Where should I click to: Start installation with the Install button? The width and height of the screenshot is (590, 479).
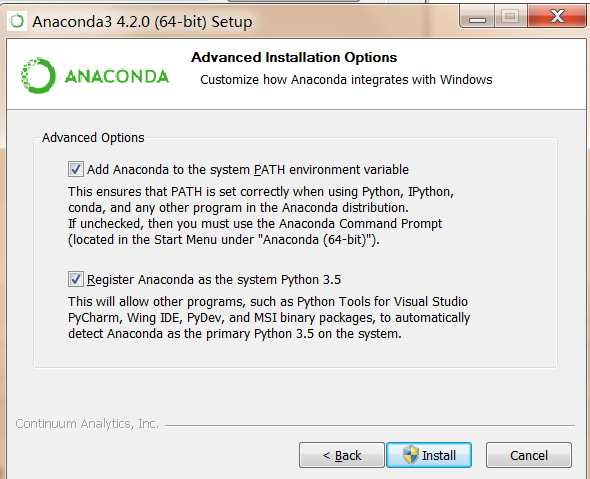(x=429, y=455)
